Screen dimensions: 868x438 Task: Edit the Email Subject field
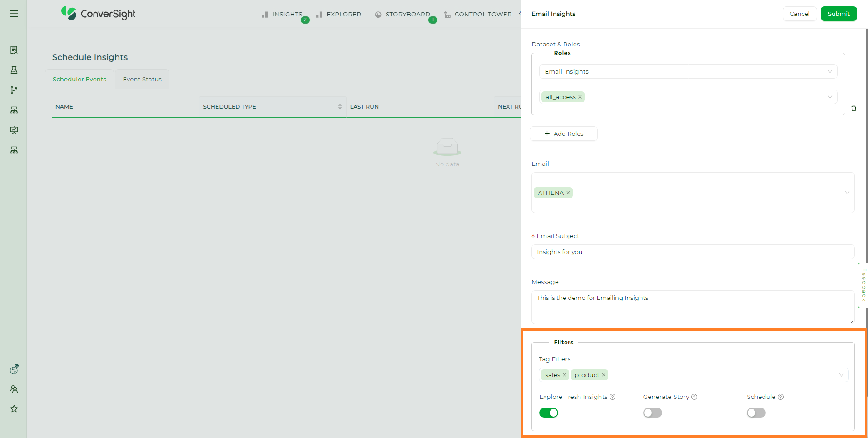pos(693,252)
